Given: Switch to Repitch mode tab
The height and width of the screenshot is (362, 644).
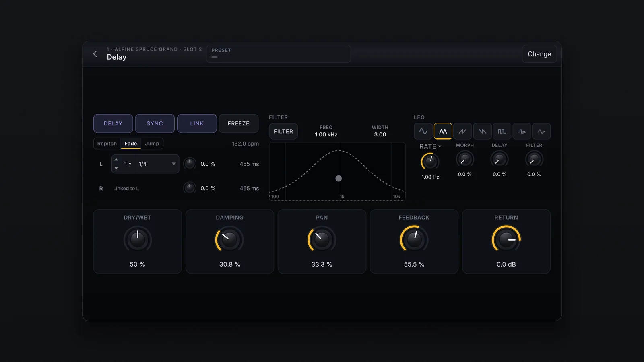Looking at the screenshot, I should tap(107, 144).
